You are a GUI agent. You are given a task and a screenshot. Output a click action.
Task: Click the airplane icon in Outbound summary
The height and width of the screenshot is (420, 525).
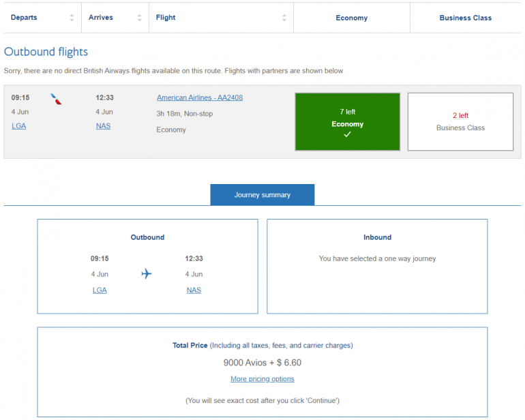[x=147, y=274]
